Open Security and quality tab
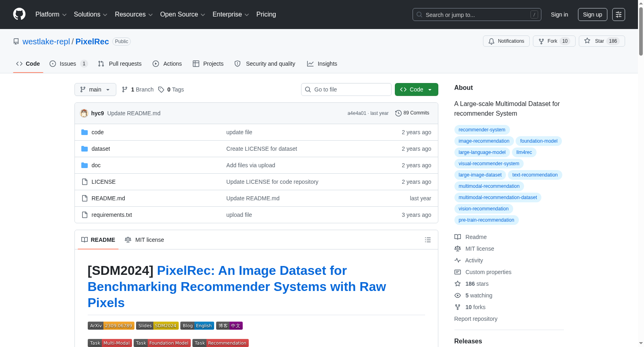This screenshot has height=347, width=644. click(x=265, y=64)
